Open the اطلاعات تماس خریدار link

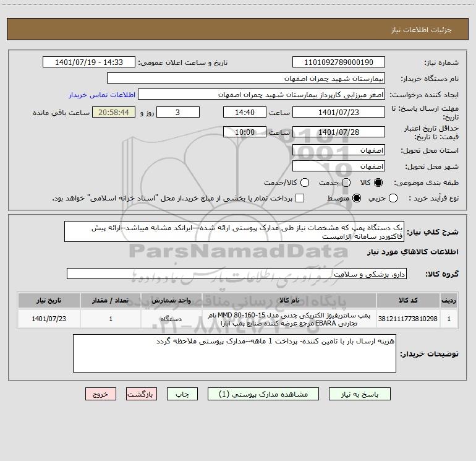click(x=102, y=95)
